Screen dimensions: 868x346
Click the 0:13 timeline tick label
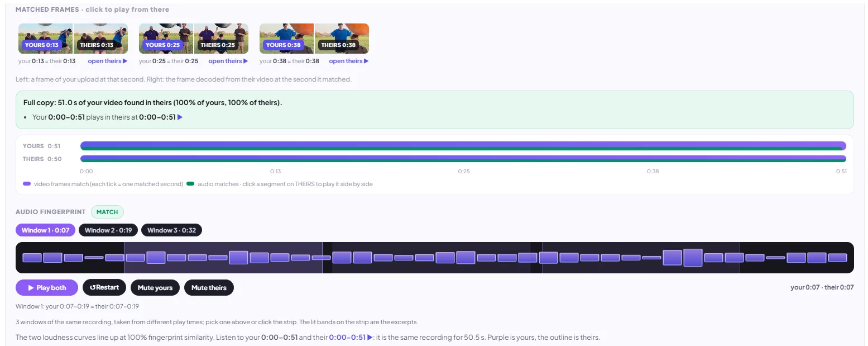(x=275, y=172)
